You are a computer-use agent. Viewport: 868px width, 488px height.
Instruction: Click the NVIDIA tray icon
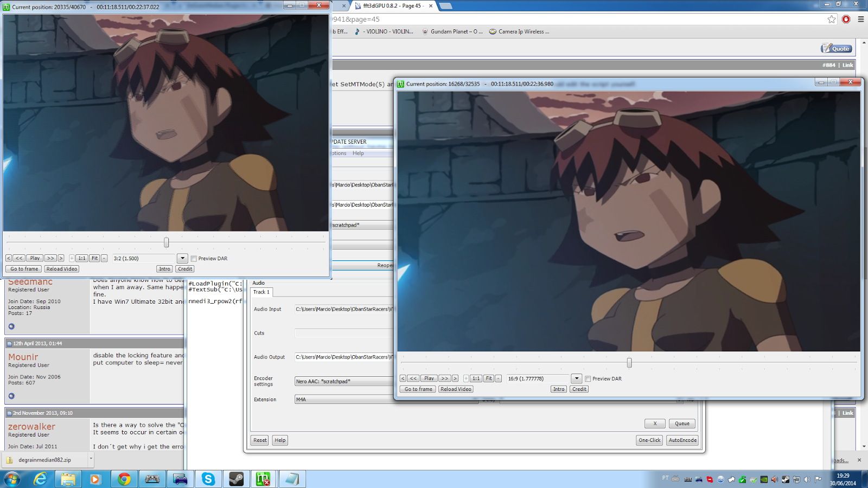coord(764,479)
